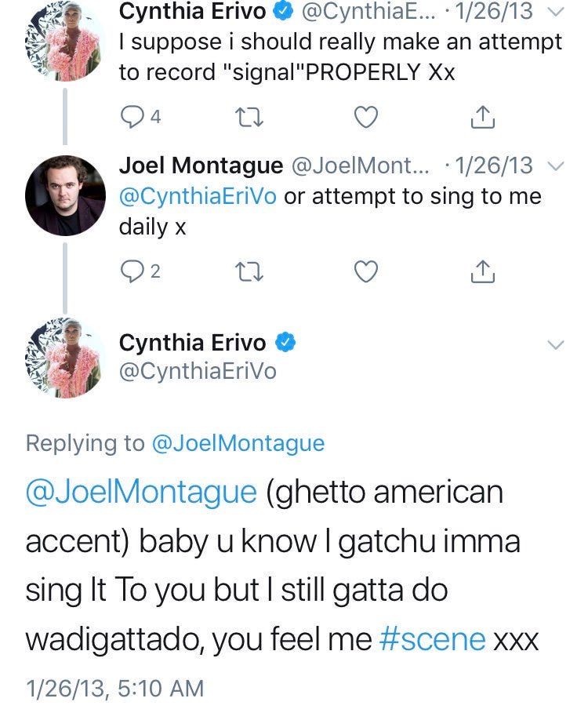Share Joel Montague's tweet

(x=481, y=271)
